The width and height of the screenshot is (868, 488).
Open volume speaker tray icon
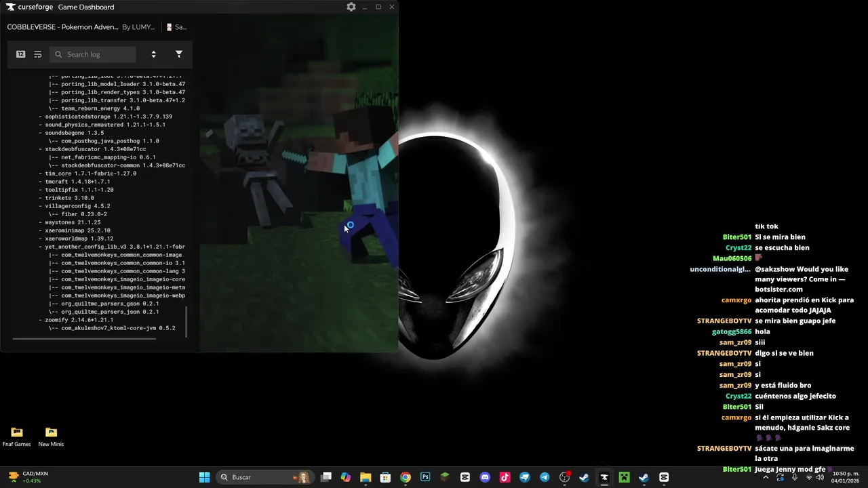(820, 477)
